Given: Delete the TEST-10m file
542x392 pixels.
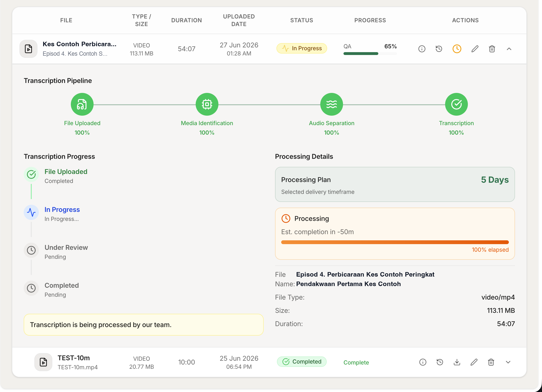Looking at the screenshot, I should click(x=491, y=362).
